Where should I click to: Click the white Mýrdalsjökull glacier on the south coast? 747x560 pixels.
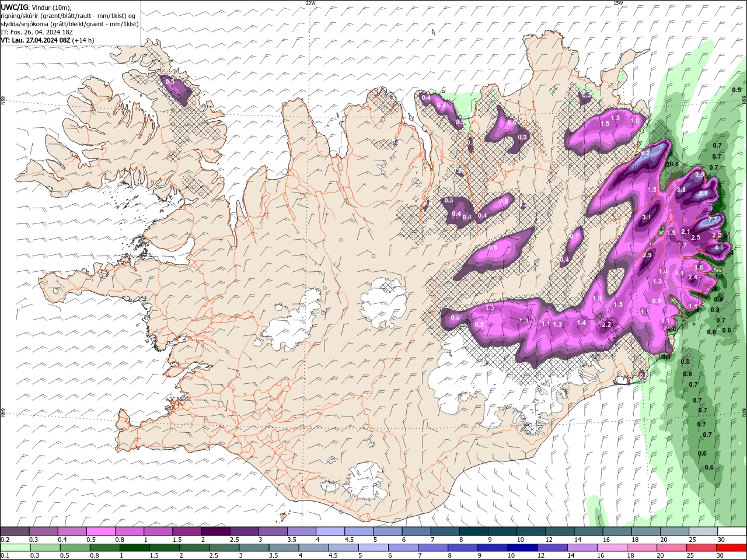click(x=366, y=481)
